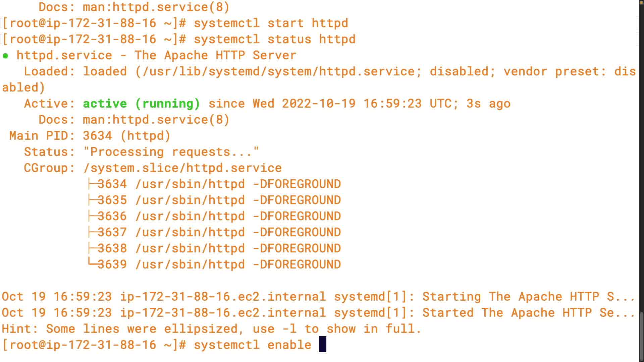Select process 3638 in the CGroup tree
Screen dimensions: 644x362
click(x=112, y=248)
